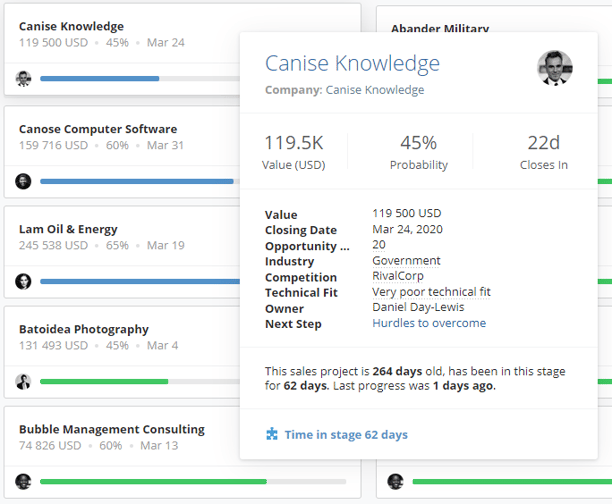Click the Time in stage 62 days link
Viewport: 612px width, 504px height.
pyautogui.click(x=346, y=435)
